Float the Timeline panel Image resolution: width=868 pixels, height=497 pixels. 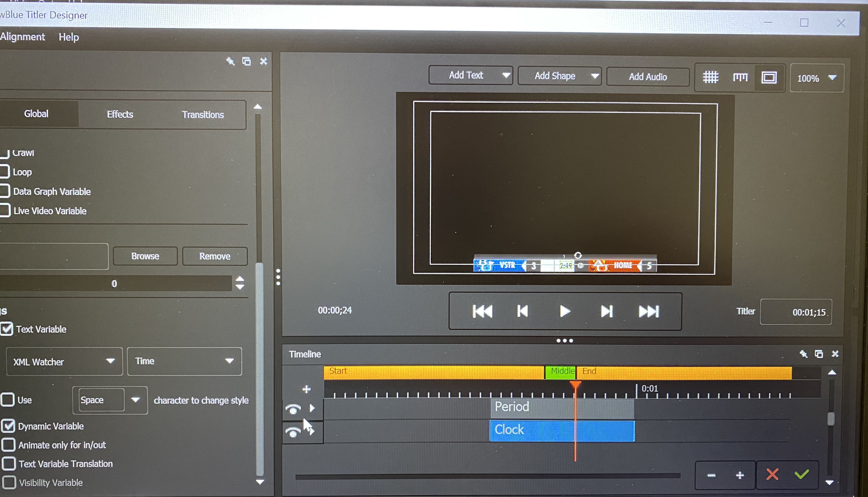[x=819, y=354]
